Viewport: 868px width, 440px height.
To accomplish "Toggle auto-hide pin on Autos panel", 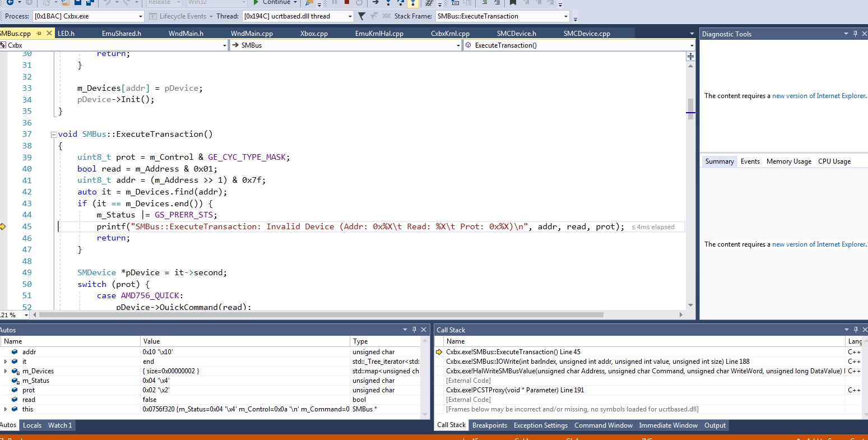I will (415, 330).
